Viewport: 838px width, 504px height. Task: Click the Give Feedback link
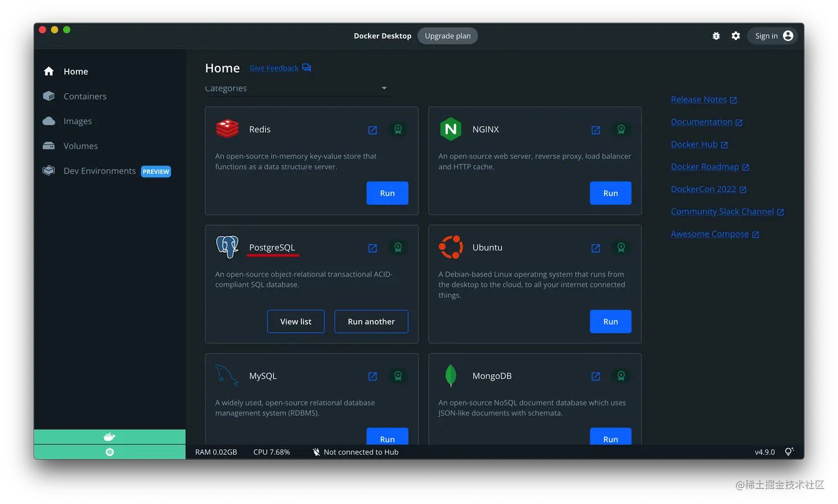[274, 68]
